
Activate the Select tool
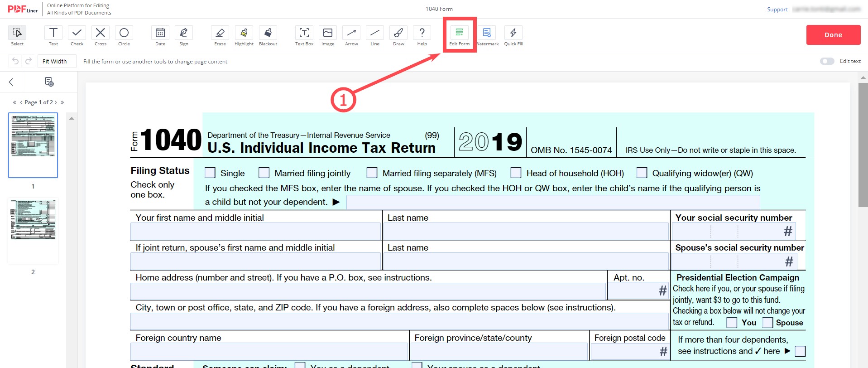click(x=17, y=36)
